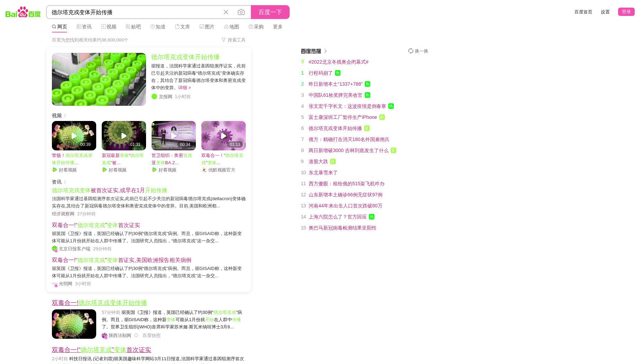Switch to the 知道 tab

158,27
